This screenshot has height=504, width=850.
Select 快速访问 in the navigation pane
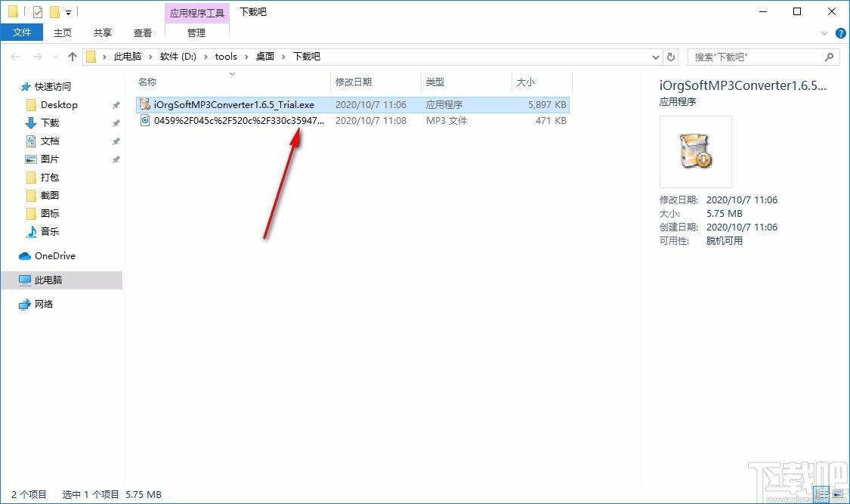[x=53, y=87]
